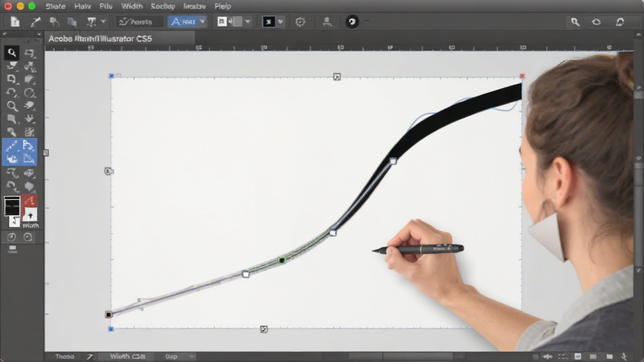Open the Width menu
This screenshot has height=362, width=644.
click(132, 6)
